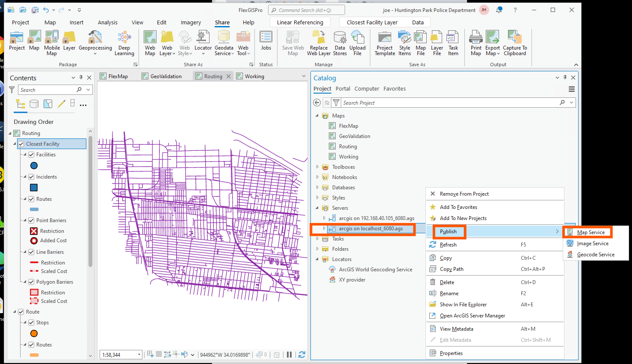Viewport: 632px width, 364px height.
Task: Open the Geoprocessing package tool
Action: pyautogui.click(x=95, y=43)
